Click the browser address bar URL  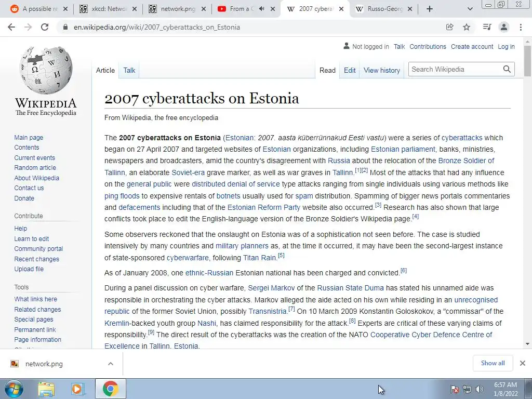tap(157, 27)
